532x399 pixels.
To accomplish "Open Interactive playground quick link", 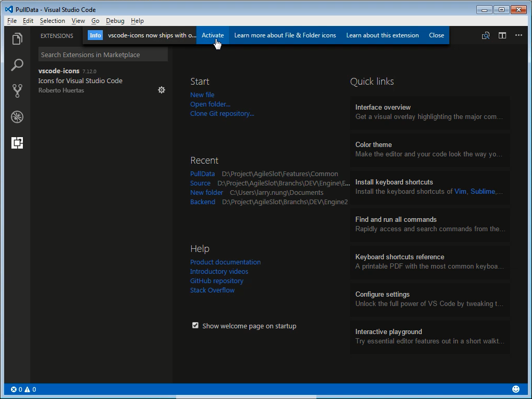I will click(x=430, y=337).
